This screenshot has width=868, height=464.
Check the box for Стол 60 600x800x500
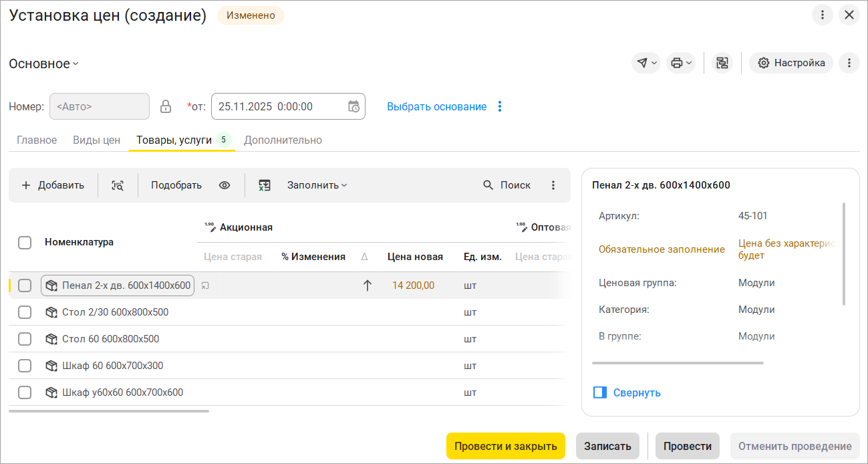[25, 339]
